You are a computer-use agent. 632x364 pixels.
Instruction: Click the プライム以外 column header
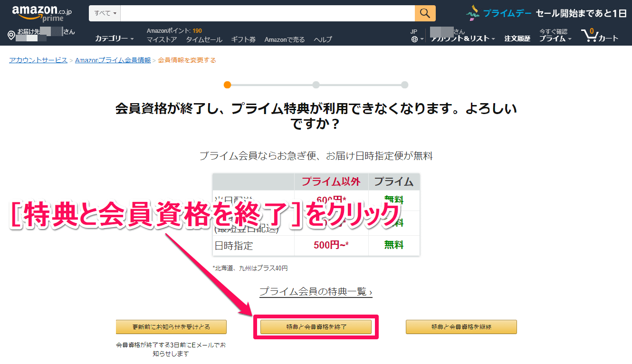tap(331, 182)
